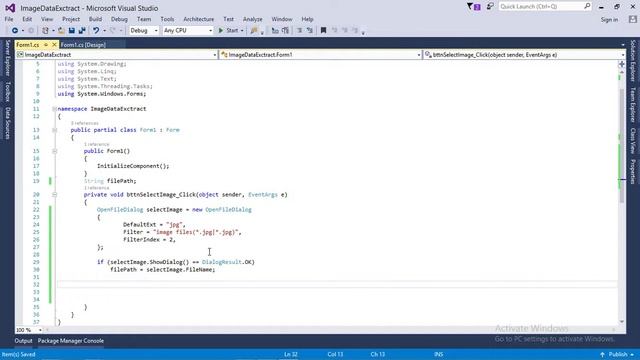Click the account avatar icon
The width and height of the screenshot is (640, 360).
pyautogui.click(x=633, y=19)
